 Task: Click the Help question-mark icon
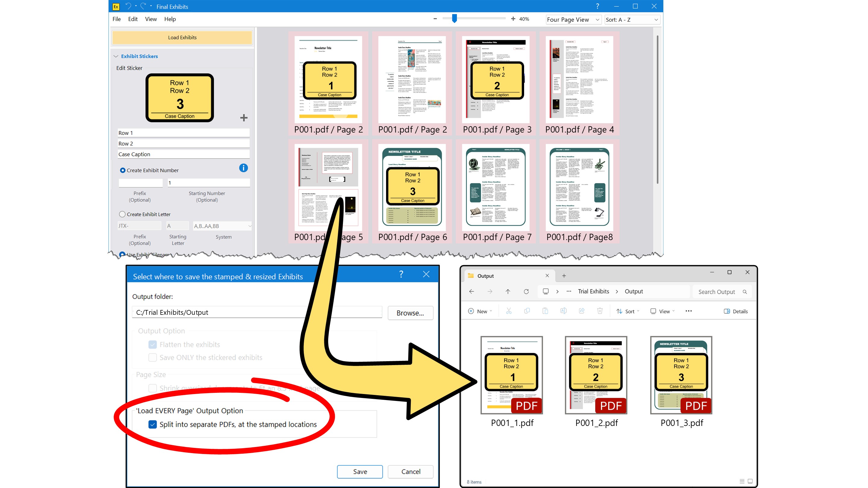pos(597,6)
